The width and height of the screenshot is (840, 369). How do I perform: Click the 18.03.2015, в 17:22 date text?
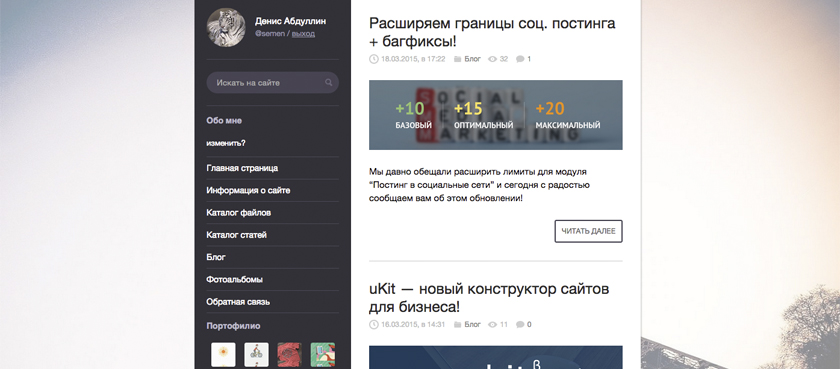[413, 59]
